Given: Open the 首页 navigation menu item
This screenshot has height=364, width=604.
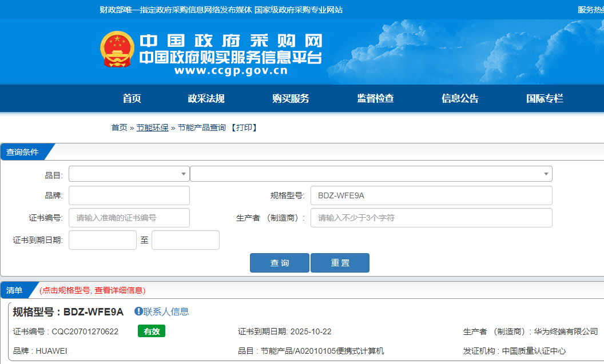Looking at the screenshot, I should (x=132, y=98).
